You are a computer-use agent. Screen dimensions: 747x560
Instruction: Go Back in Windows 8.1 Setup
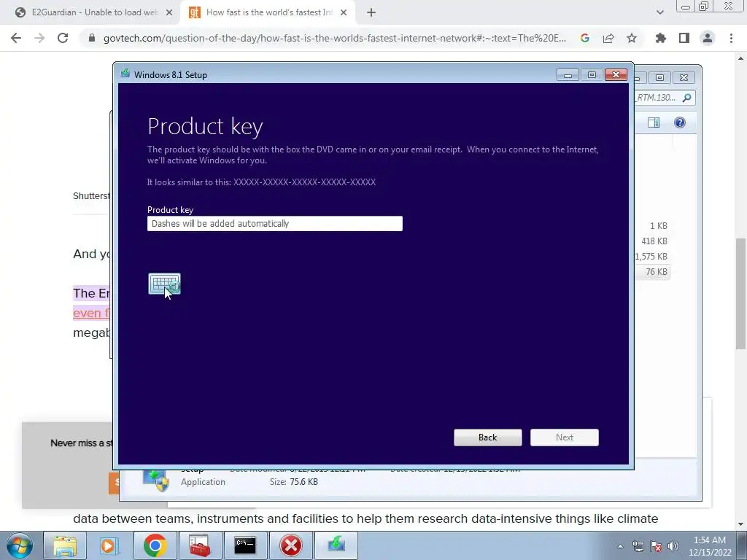(x=487, y=437)
